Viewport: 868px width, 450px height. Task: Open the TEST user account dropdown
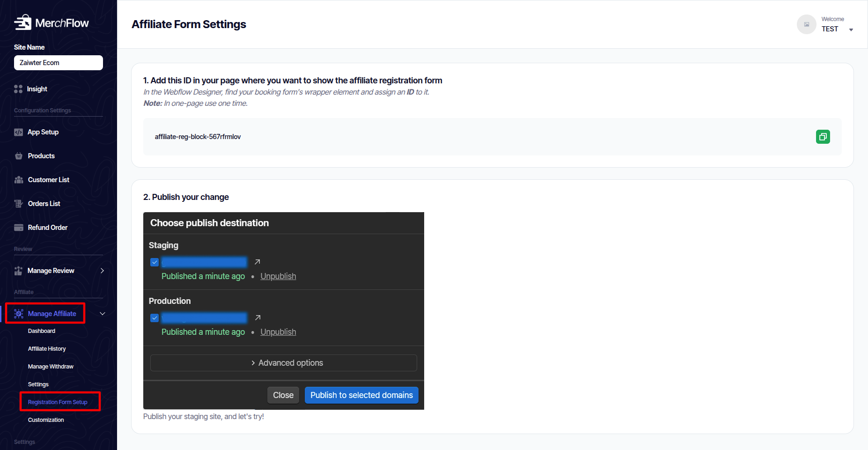[851, 30]
